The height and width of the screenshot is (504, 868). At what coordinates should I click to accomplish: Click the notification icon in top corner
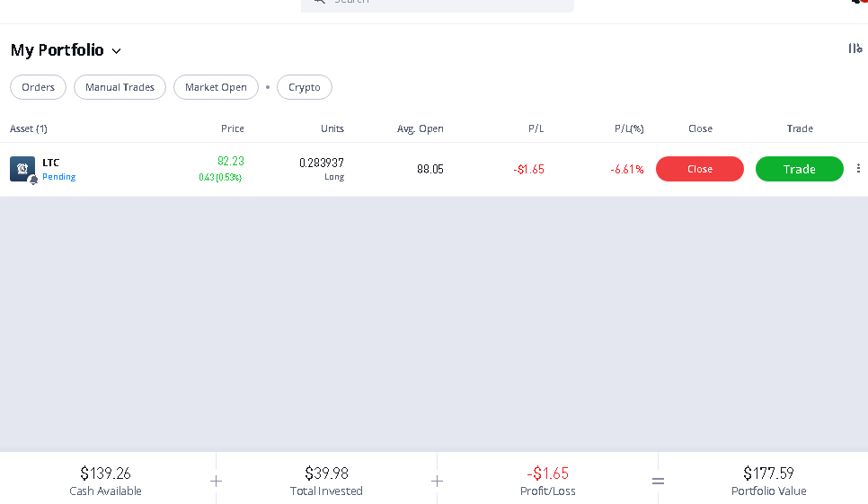pyautogui.click(x=860, y=2)
